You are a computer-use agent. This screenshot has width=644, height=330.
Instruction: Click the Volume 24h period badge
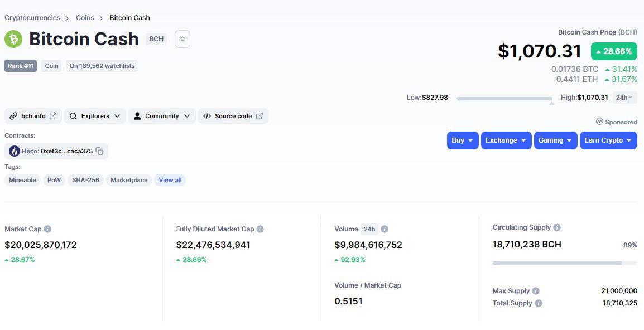coord(369,229)
